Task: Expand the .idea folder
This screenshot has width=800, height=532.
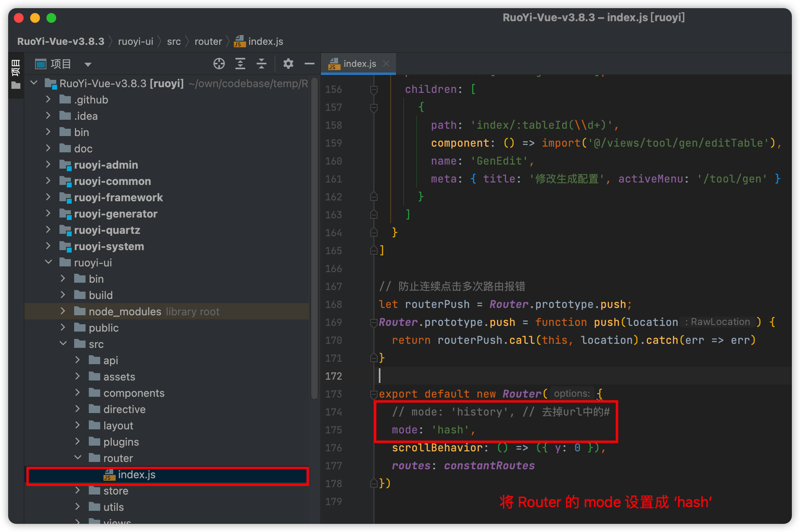Action: pos(48,116)
